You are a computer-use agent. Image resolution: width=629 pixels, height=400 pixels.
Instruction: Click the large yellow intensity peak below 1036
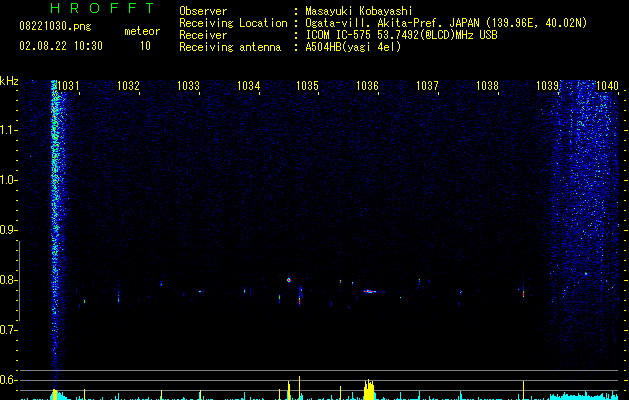pyautogui.click(x=369, y=390)
